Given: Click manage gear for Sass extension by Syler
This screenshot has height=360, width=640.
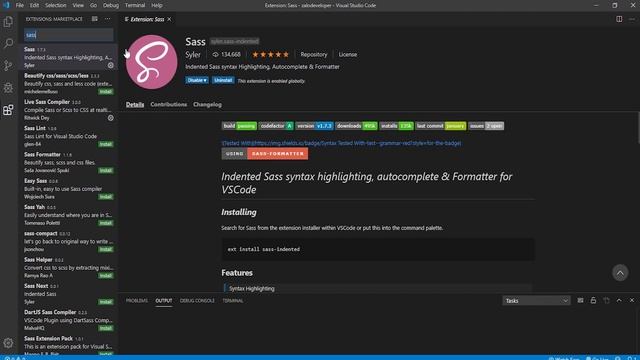Looking at the screenshot, I should click(111, 65).
